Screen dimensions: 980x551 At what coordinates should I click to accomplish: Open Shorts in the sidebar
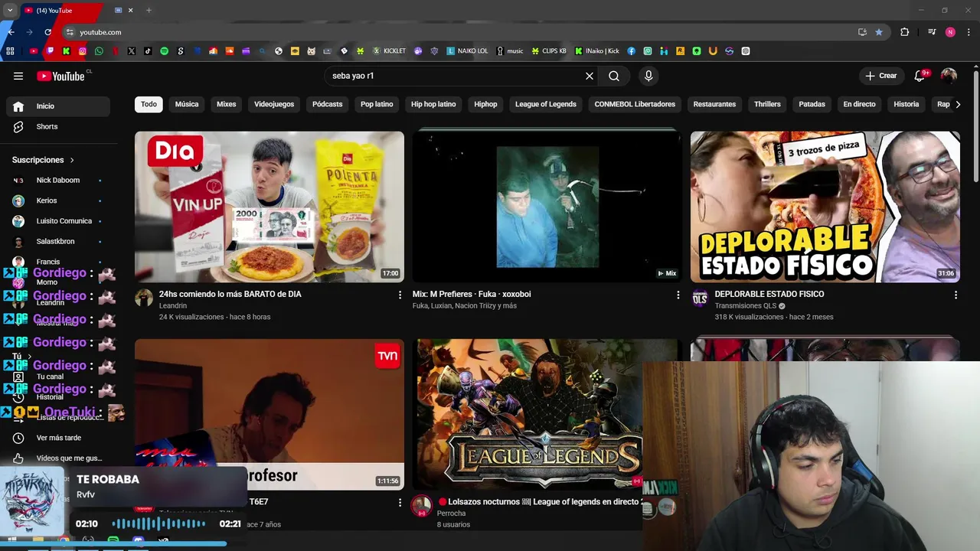coord(58,126)
